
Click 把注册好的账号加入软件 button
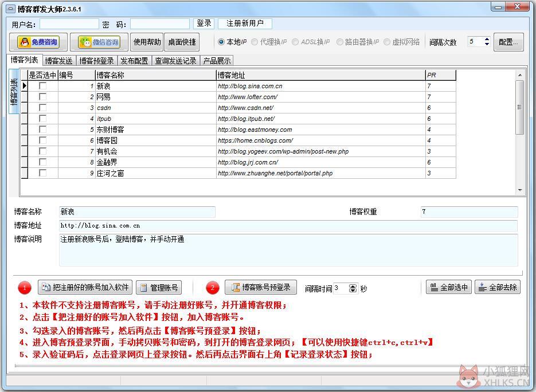(85, 288)
